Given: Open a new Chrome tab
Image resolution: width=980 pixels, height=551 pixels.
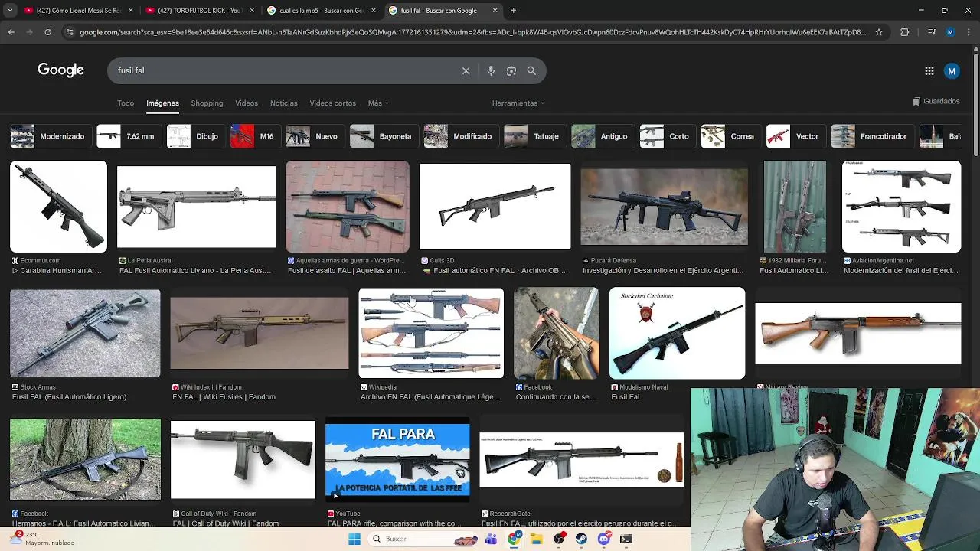Looking at the screenshot, I should 513,11.
